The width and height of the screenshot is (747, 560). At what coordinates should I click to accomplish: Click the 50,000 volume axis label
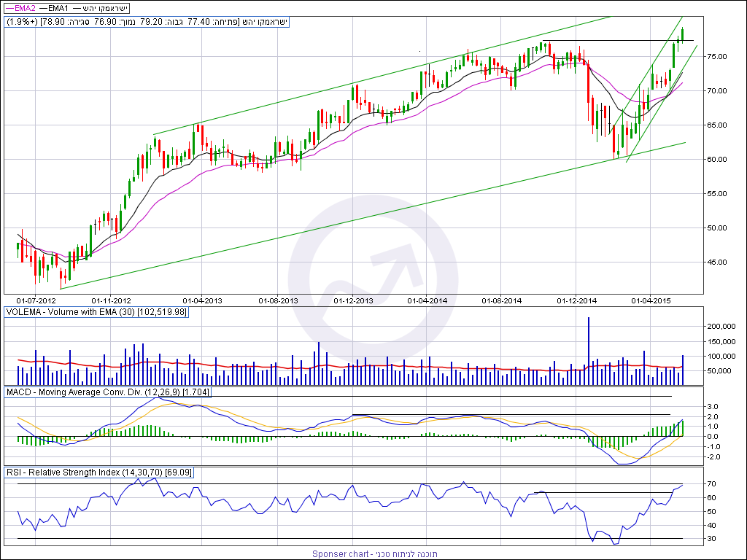(719, 371)
